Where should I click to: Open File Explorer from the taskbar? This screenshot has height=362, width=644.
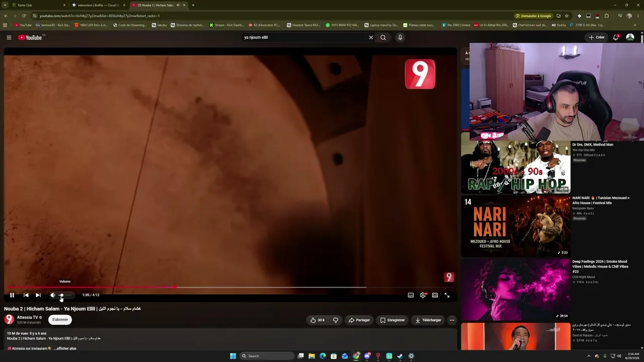pyautogui.click(x=311, y=356)
